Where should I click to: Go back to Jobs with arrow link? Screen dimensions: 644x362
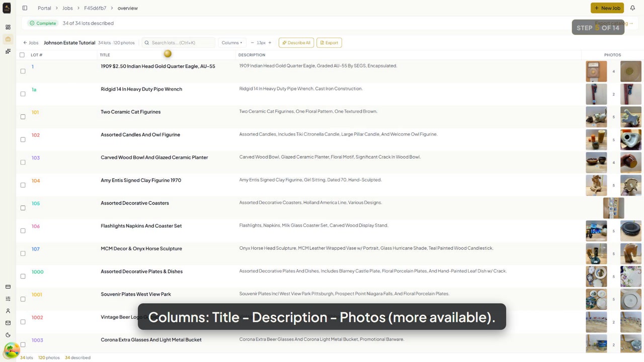click(31, 43)
